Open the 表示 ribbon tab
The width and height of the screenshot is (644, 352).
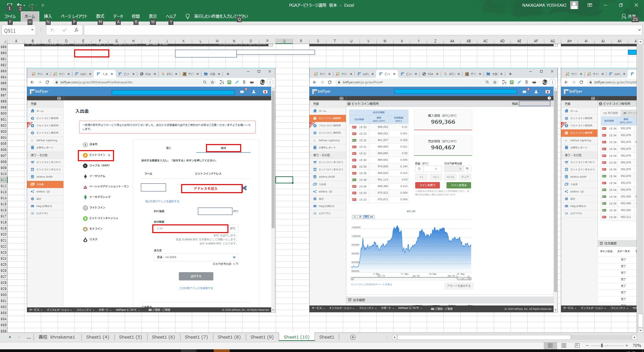153,16
